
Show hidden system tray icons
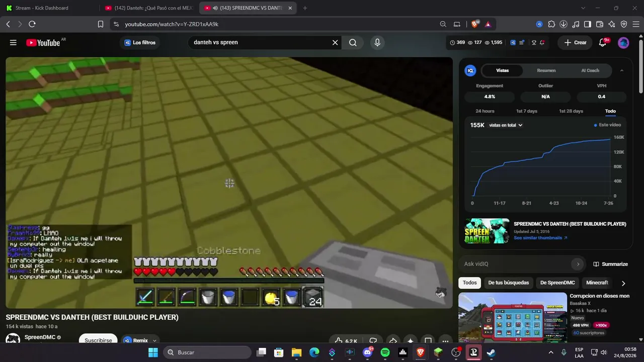(x=550, y=352)
